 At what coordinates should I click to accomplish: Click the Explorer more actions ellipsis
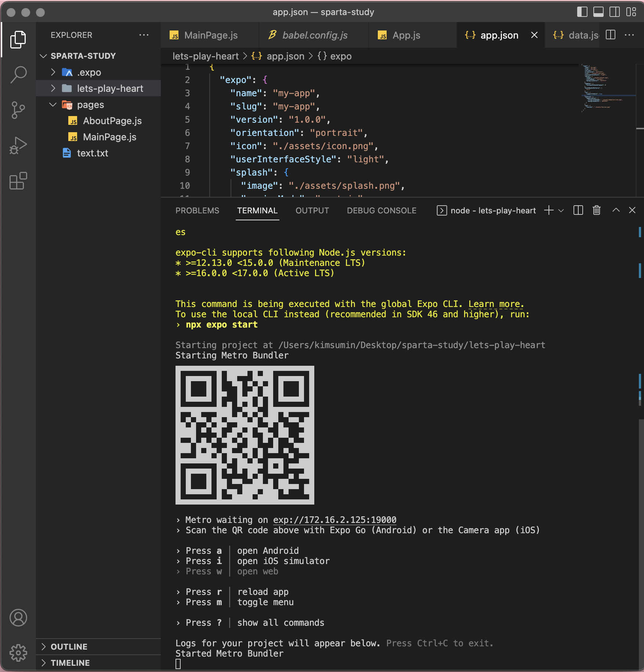click(144, 35)
